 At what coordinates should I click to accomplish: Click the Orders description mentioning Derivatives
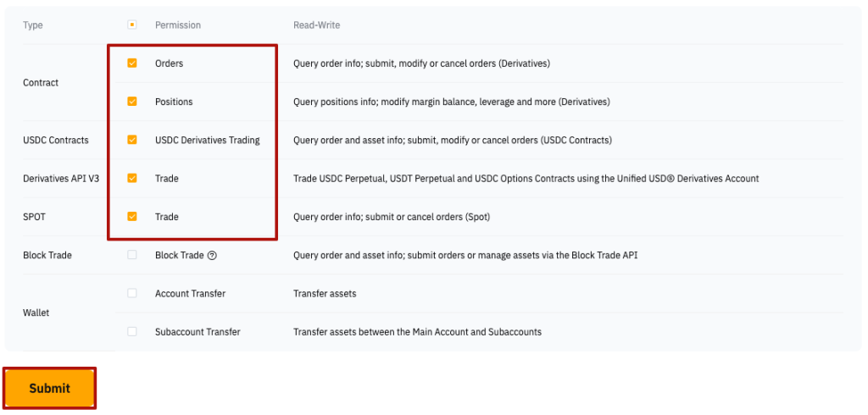point(422,64)
